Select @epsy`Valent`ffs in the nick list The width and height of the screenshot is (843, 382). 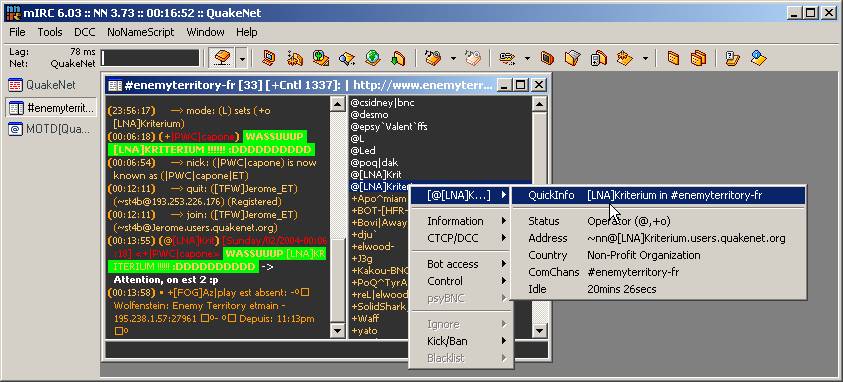[x=389, y=126]
